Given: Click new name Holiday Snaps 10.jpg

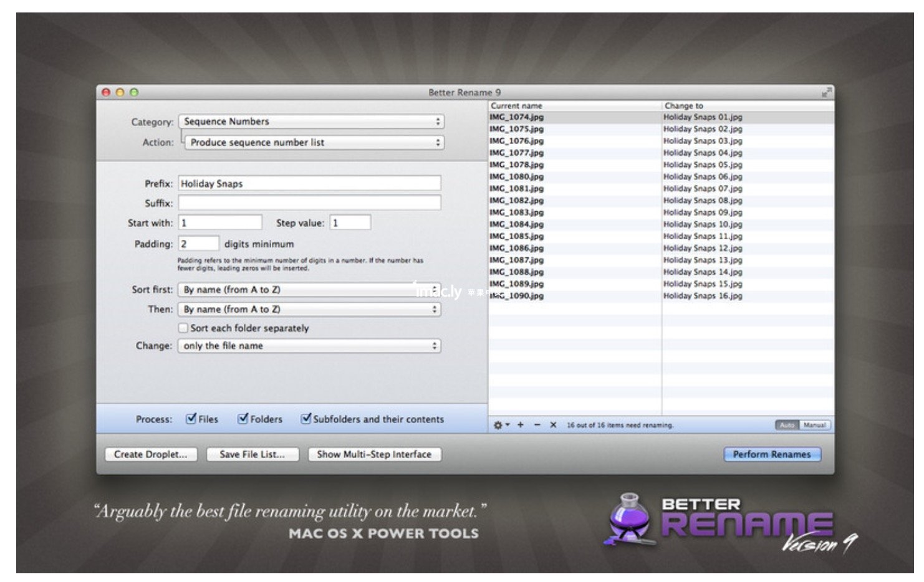Looking at the screenshot, I should (703, 224).
